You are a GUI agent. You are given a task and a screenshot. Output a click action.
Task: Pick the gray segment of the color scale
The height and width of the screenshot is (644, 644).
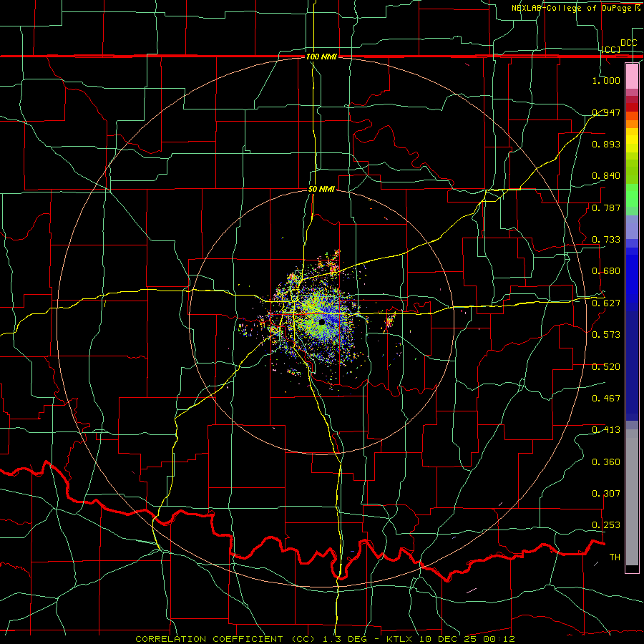632,497
